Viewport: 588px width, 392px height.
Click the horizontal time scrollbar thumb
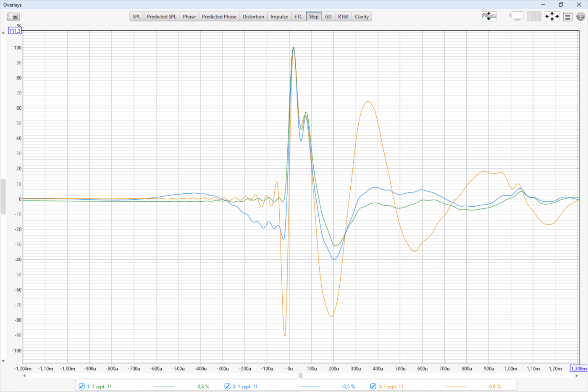pos(300,376)
